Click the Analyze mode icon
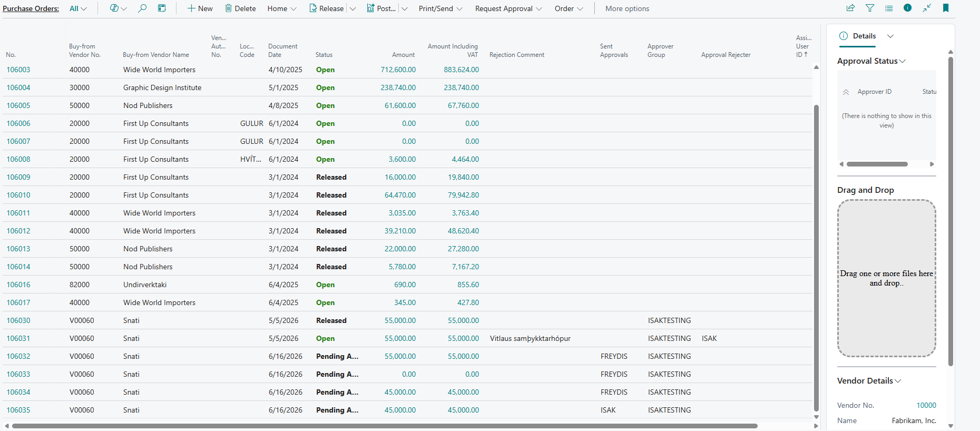 pyautogui.click(x=162, y=8)
